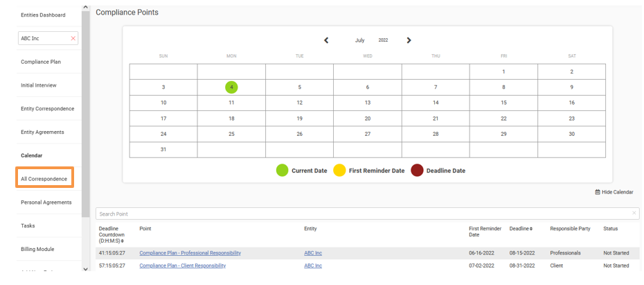This screenshot has height=285, width=644.
Task: Click the green Current Date legend swatch
Action: click(x=283, y=171)
